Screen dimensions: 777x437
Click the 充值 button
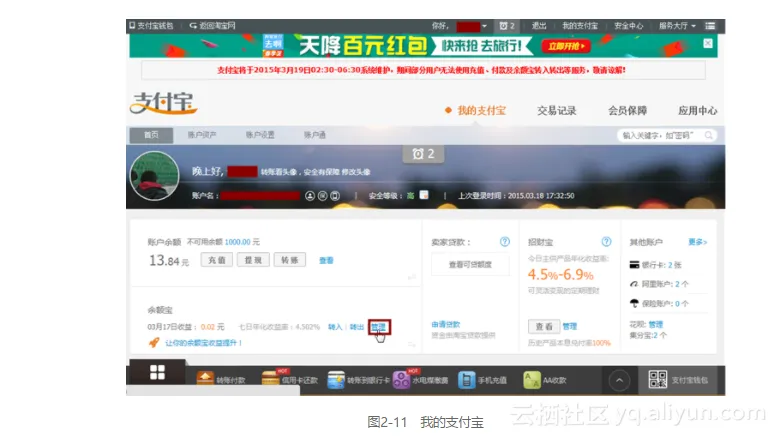[217, 260]
